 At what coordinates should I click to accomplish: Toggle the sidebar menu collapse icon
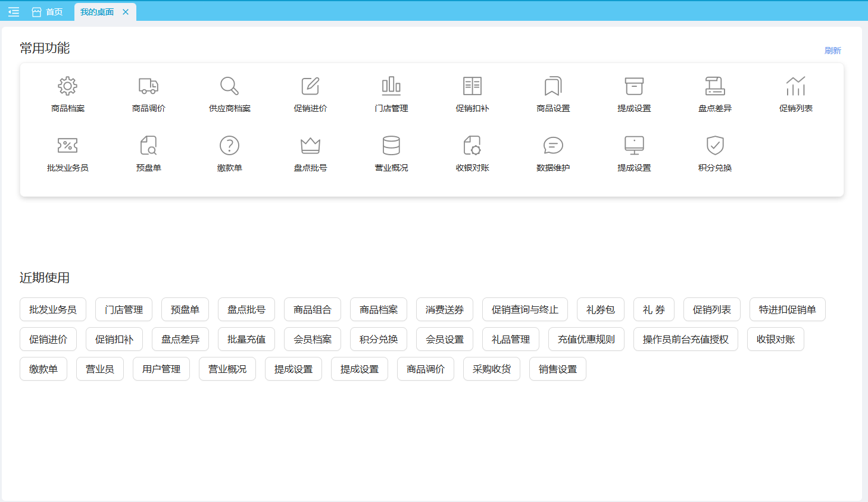[14, 12]
